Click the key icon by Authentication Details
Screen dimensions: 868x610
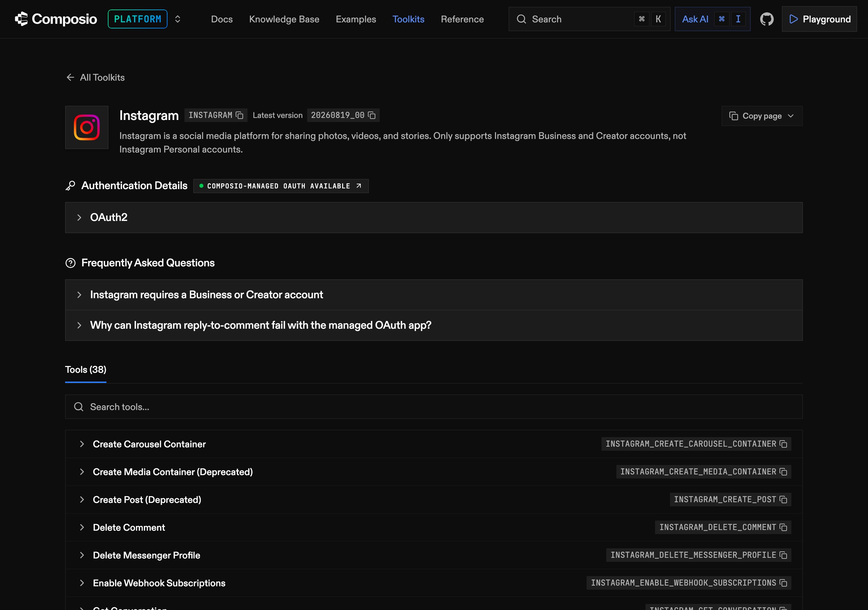[x=70, y=186]
